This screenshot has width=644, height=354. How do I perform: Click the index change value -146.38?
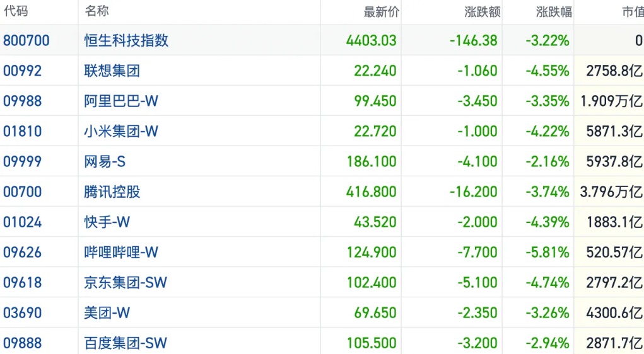(x=474, y=40)
